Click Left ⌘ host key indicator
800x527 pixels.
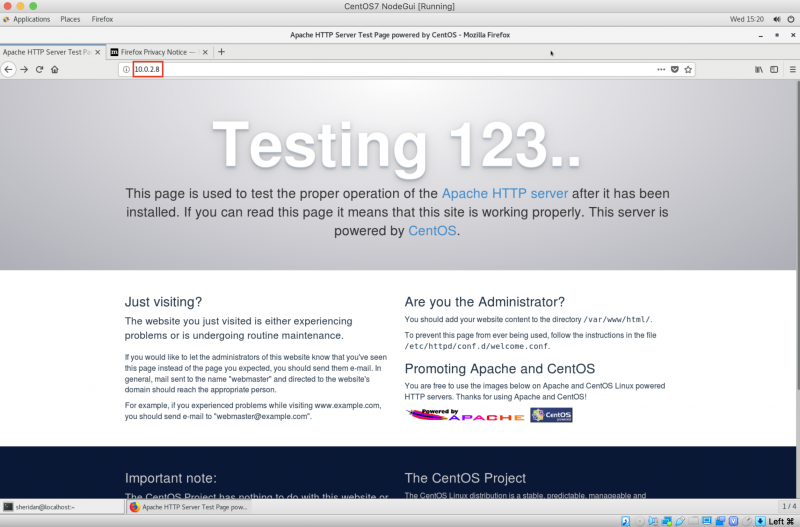tap(782, 521)
